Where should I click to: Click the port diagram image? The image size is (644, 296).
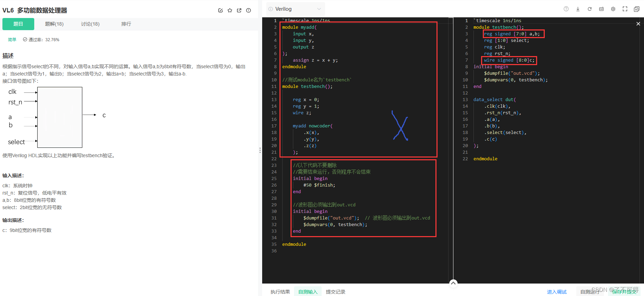(57, 117)
